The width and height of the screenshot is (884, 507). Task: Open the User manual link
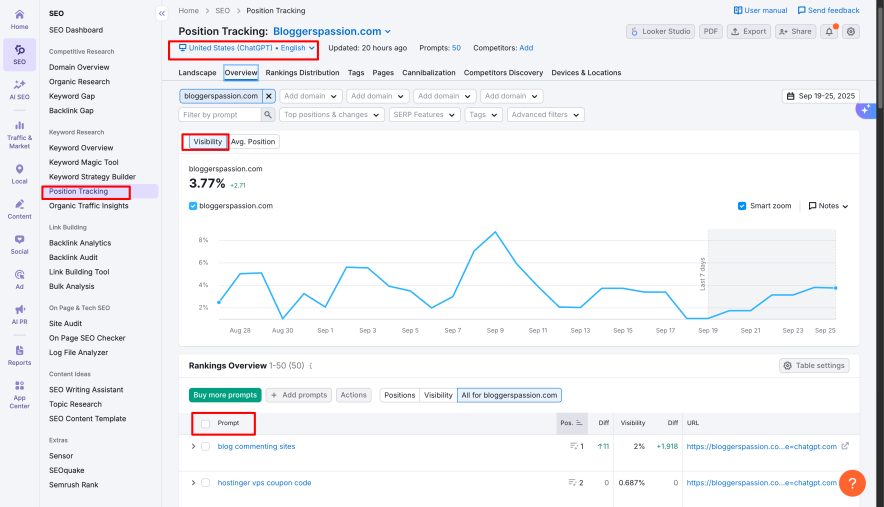tap(760, 10)
